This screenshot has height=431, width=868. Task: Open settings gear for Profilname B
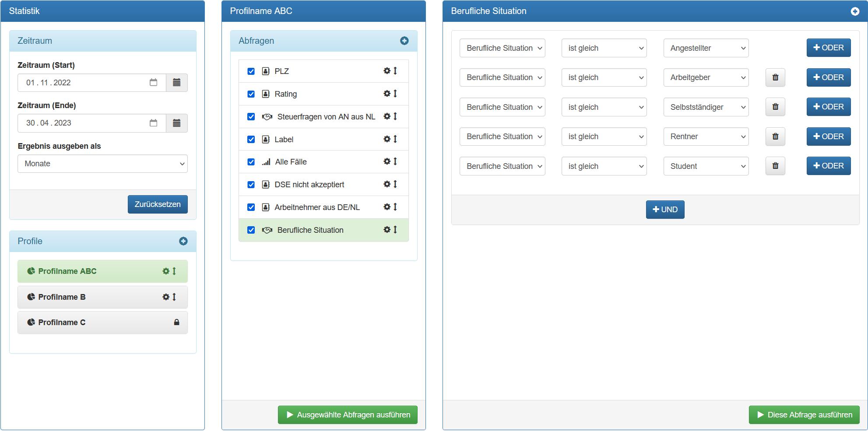pyautogui.click(x=166, y=297)
